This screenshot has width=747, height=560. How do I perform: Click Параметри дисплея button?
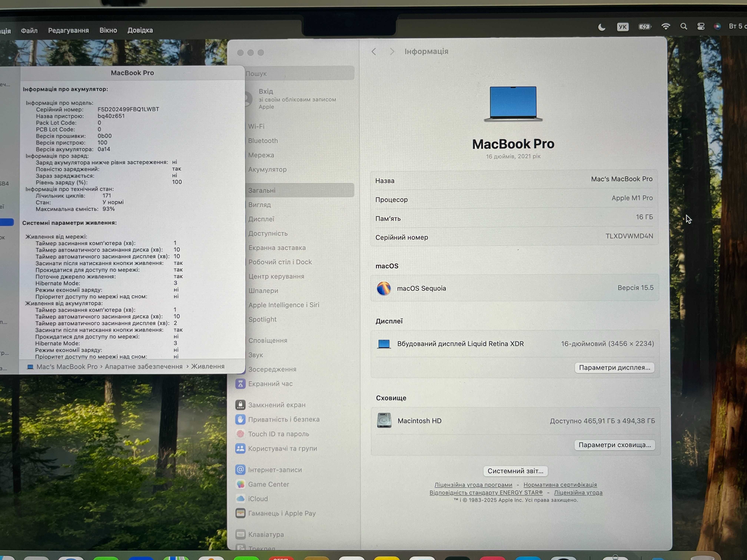pyautogui.click(x=614, y=368)
